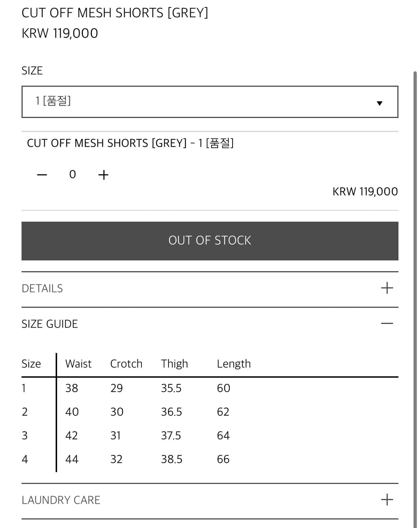The height and width of the screenshot is (528, 420).
Task: Click the SIZE GUIDE section header
Action: pos(50,324)
